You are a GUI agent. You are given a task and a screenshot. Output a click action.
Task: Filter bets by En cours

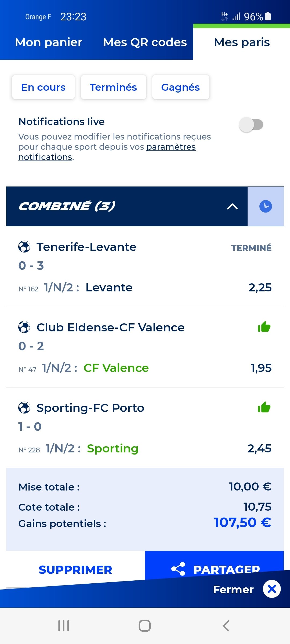tap(44, 87)
